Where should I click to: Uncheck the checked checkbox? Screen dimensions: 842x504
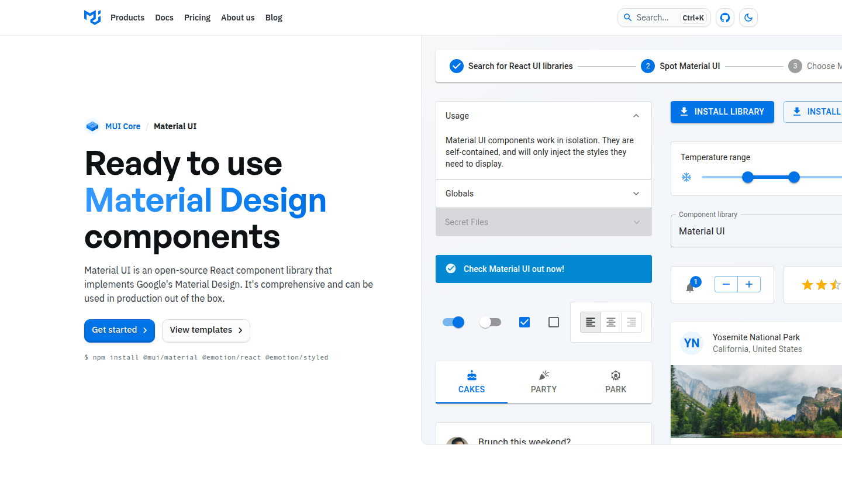[524, 322]
